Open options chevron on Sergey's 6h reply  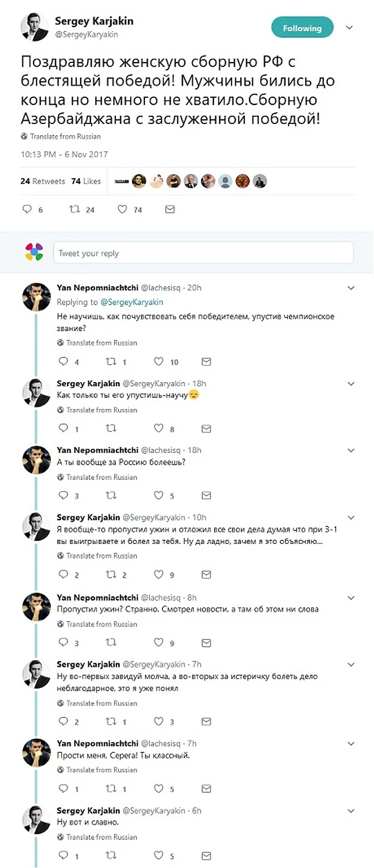point(351,811)
